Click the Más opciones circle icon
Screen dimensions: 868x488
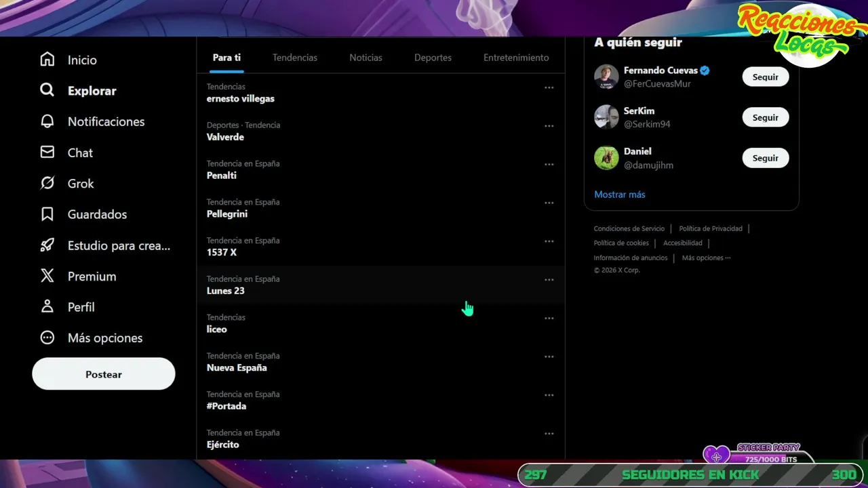tap(47, 338)
